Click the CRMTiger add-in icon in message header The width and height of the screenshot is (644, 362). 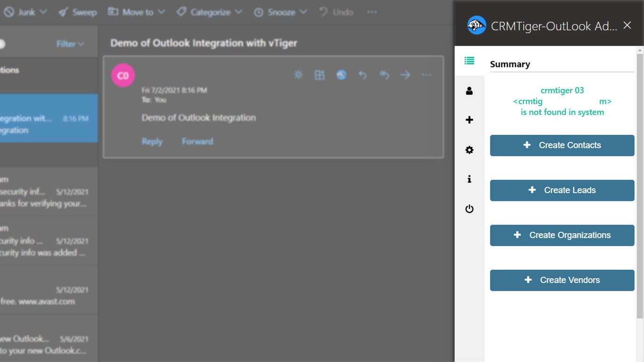click(x=341, y=74)
